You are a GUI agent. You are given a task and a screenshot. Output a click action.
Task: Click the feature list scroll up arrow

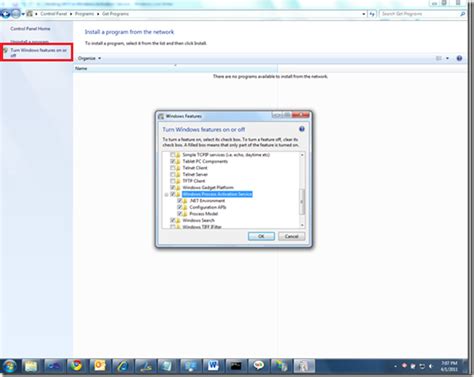point(302,155)
